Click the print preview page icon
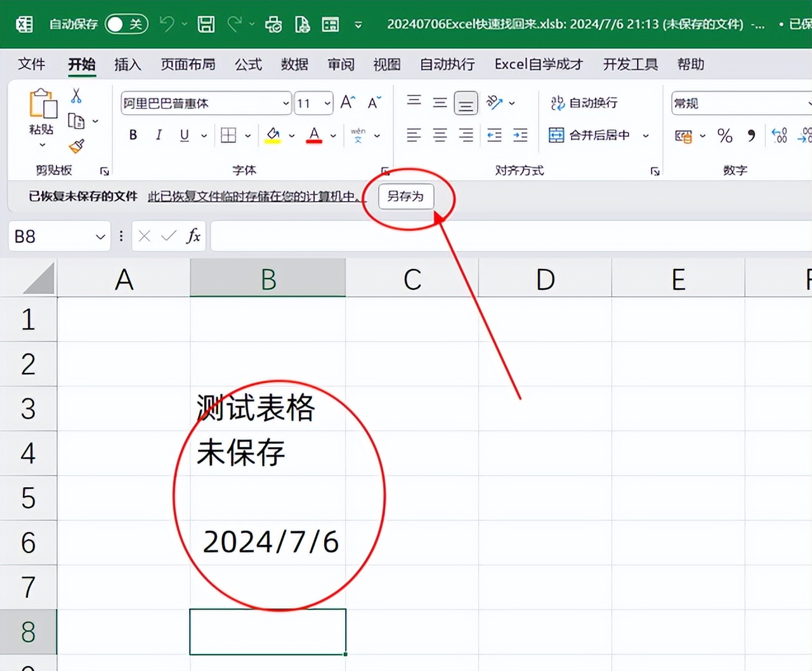The image size is (812, 671). (303, 24)
